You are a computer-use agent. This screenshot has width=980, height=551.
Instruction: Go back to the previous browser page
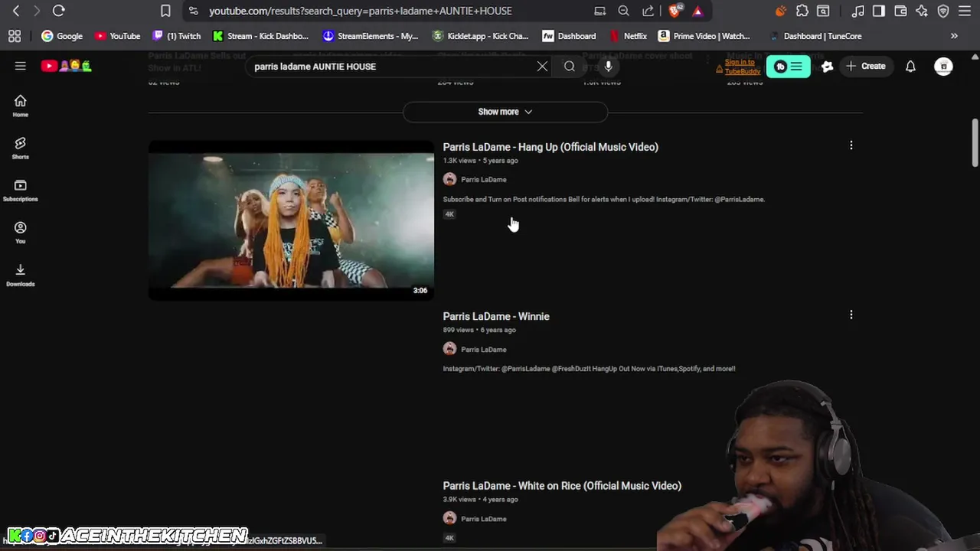[x=16, y=11]
